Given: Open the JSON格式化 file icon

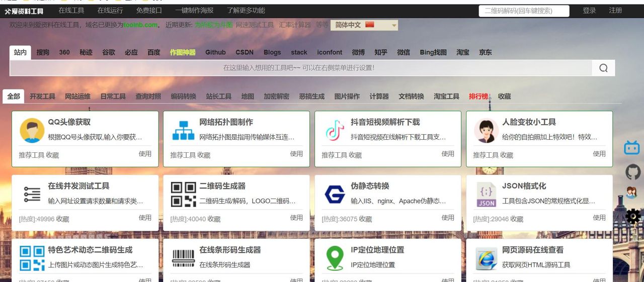Looking at the screenshot, I should tap(486, 195).
